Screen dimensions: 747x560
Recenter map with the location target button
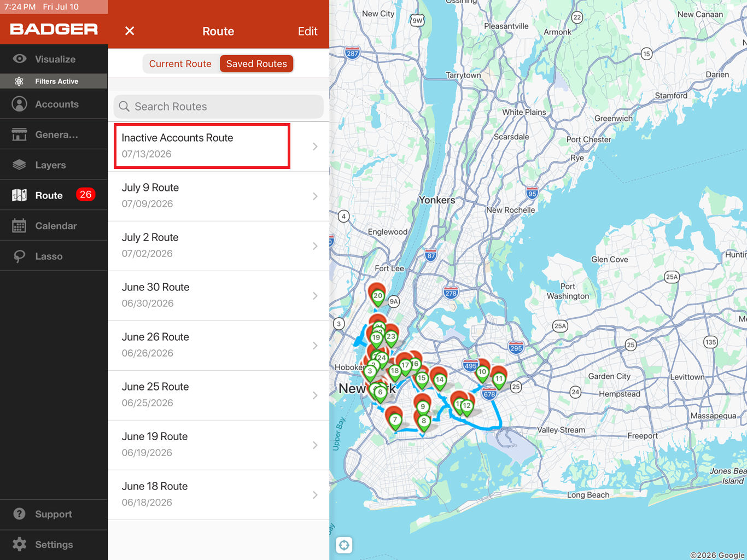[344, 545]
